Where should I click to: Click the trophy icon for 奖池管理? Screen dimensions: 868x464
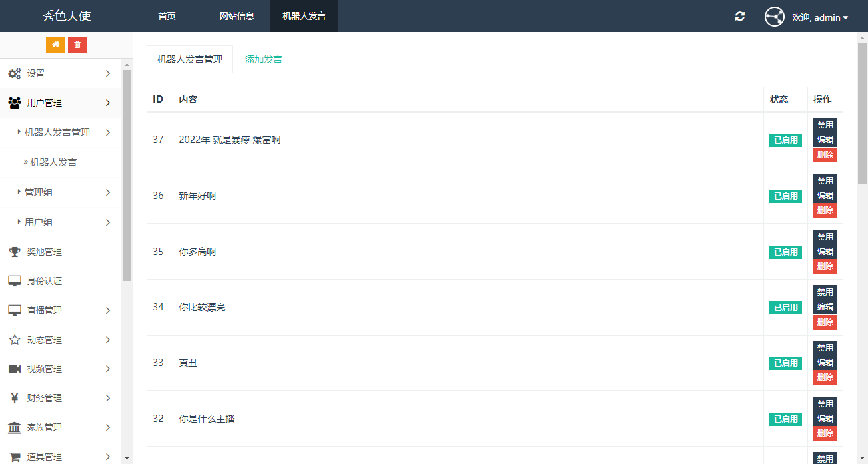pos(14,252)
